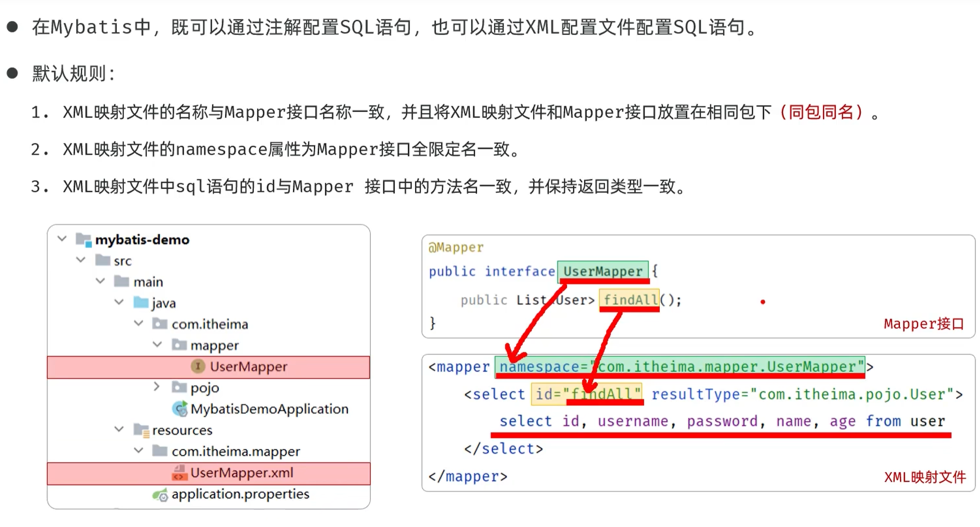Click the MybatisDemoApplication Spring class icon
This screenshot has height=527, width=980.
coord(180,409)
